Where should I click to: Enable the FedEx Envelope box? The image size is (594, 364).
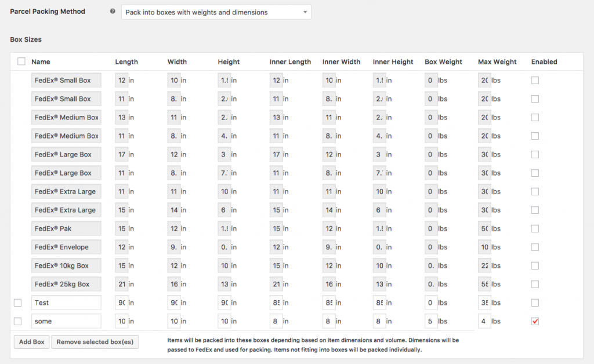coord(535,247)
